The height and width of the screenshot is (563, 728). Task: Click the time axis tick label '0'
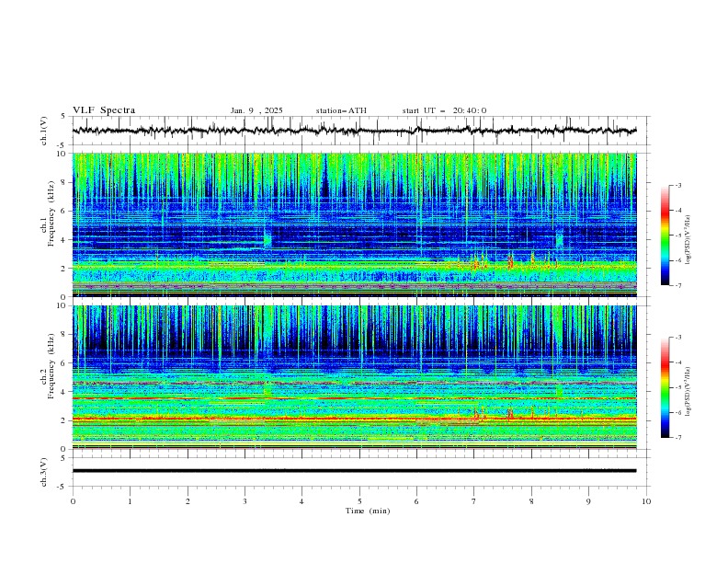(x=73, y=501)
